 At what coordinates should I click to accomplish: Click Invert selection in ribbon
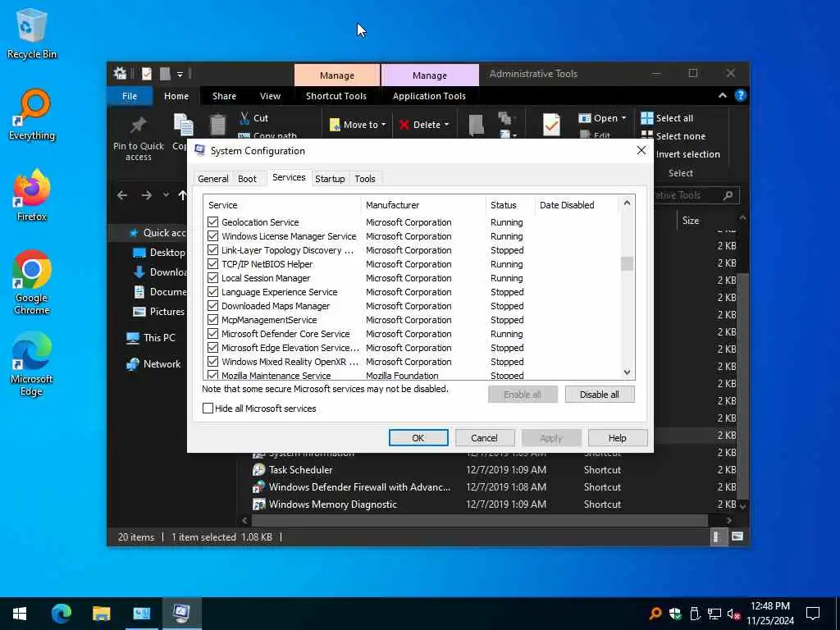tap(687, 153)
